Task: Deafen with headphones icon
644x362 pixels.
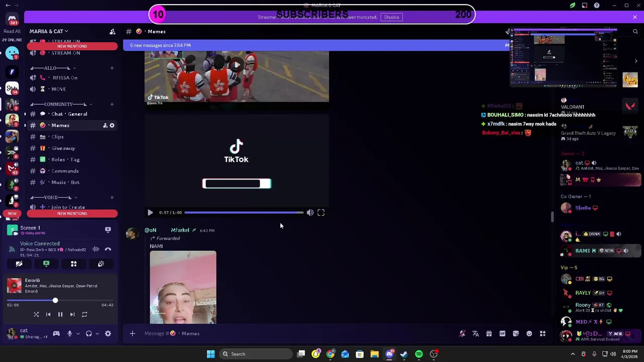Action: 89,333
